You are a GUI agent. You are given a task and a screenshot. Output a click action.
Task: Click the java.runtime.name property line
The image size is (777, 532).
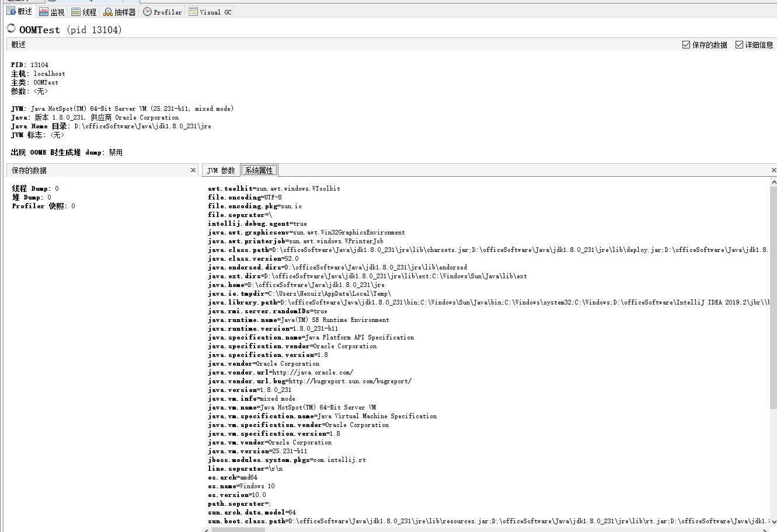(298, 320)
